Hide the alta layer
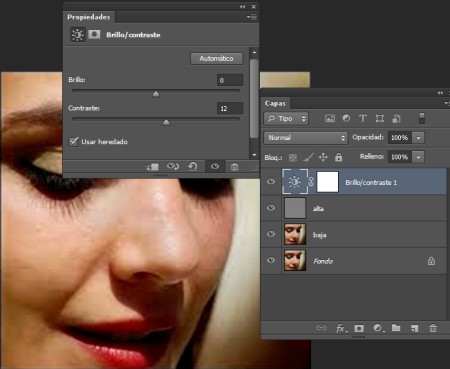This screenshot has height=369, width=450. (271, 208)
